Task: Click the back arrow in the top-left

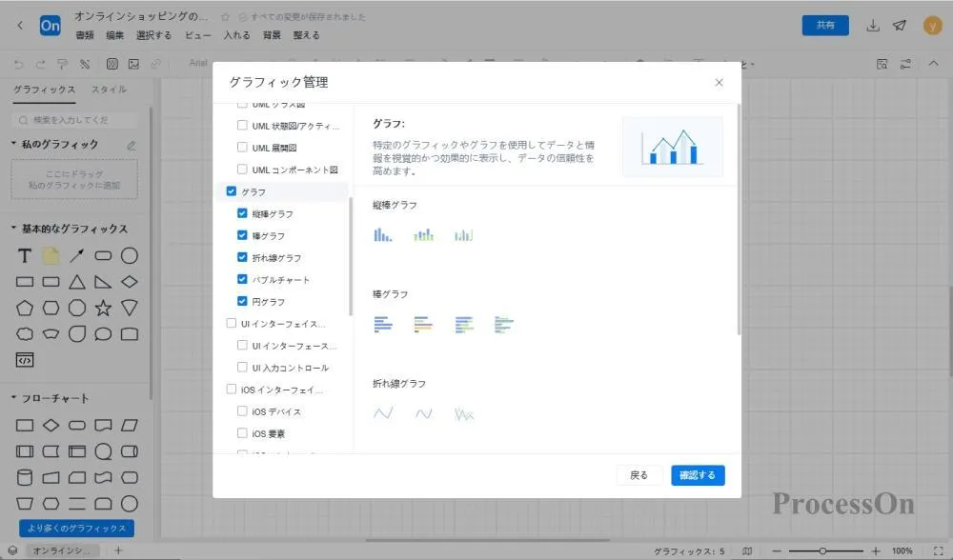Action: point(20,26)
